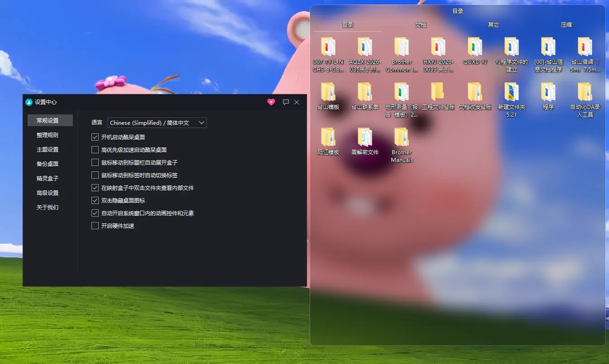This screenshot has width=609, height=364.
Task: Open 关于我们 settings section
Action: 48,208
